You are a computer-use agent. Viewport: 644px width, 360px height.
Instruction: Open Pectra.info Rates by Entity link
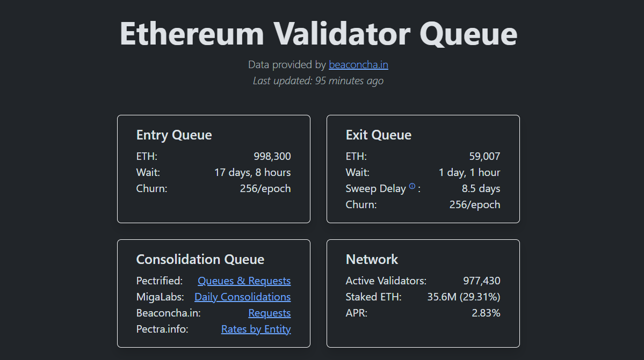(256, 329)
